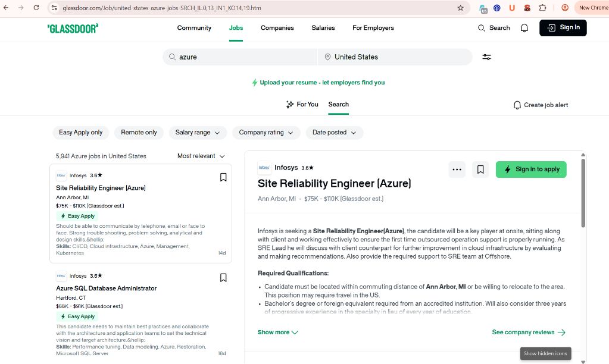
Task: Reload the page with the refresh icon
Action: tap(36, 8)
